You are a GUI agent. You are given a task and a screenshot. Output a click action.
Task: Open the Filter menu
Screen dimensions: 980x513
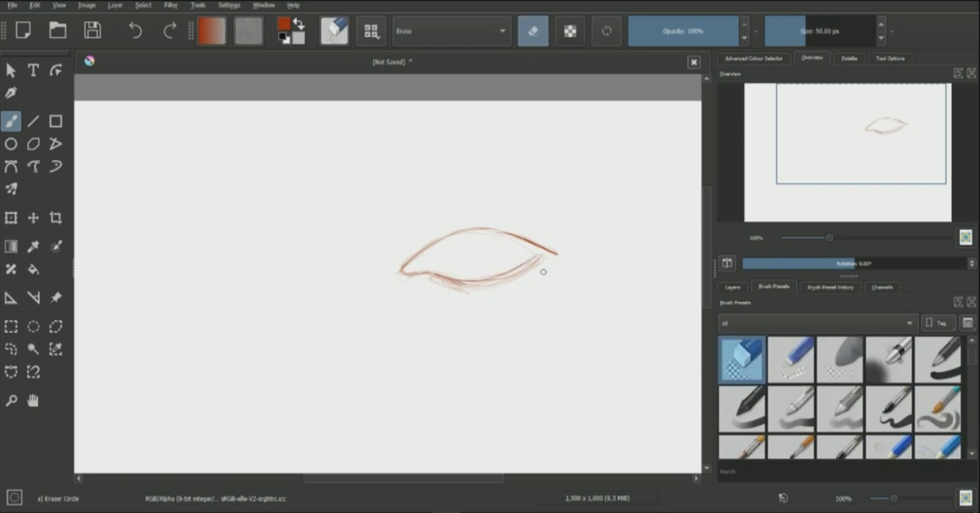(x=171, y=5)
